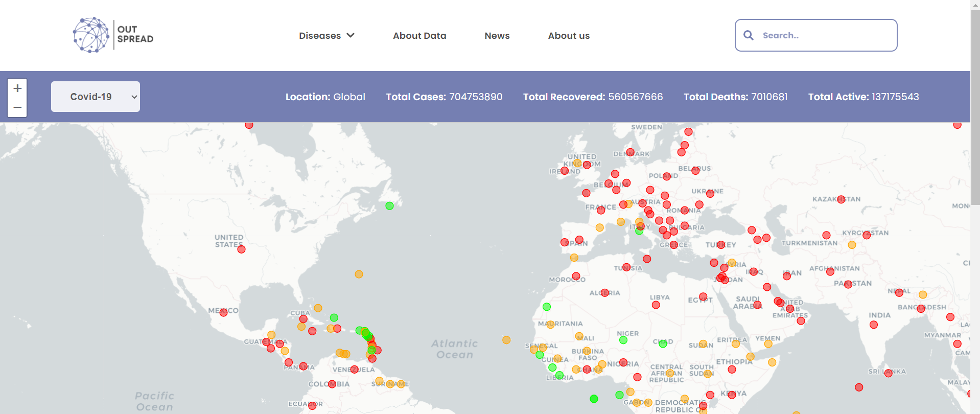Image resolution: width=980 pixels, height=414 pixels.
Task: Click the red marker on United States
Action: 242,249
